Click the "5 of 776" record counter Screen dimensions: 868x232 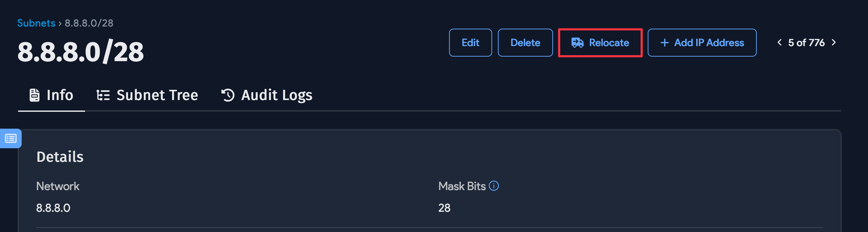coord(806,43)
